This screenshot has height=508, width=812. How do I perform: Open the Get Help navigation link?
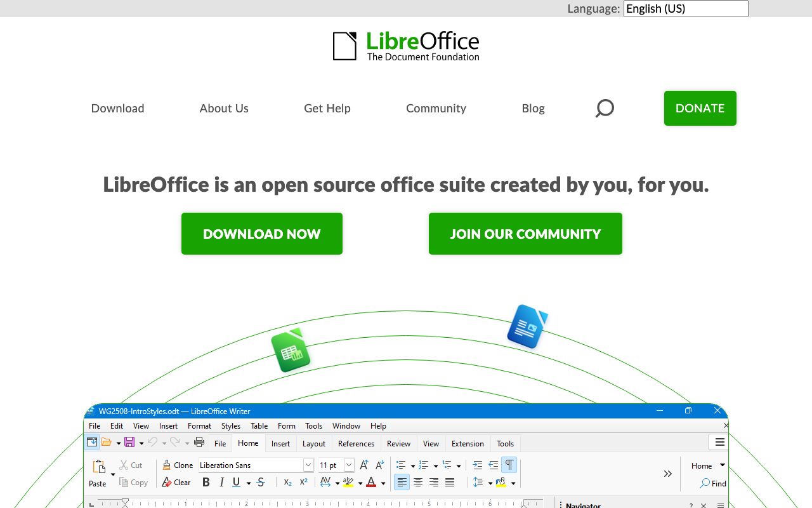[x=327, y=108]
